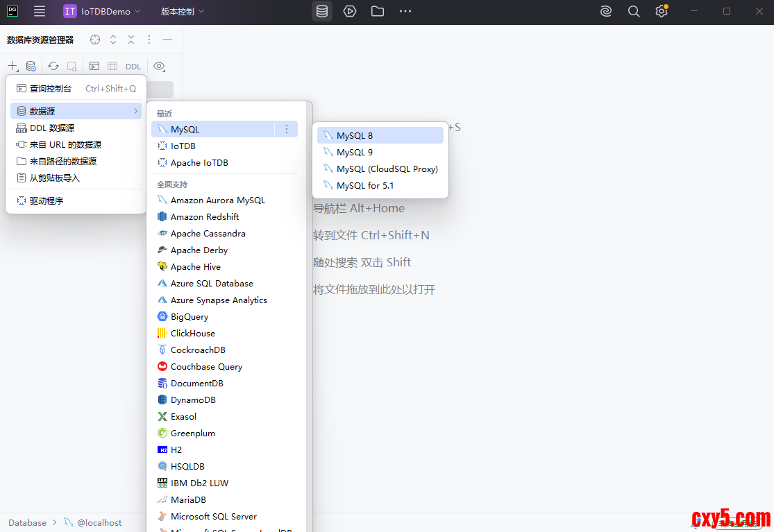Open Search Everywhere magnifier icon
This screenshot has width=774, height=532.
[x=634, y=11]
